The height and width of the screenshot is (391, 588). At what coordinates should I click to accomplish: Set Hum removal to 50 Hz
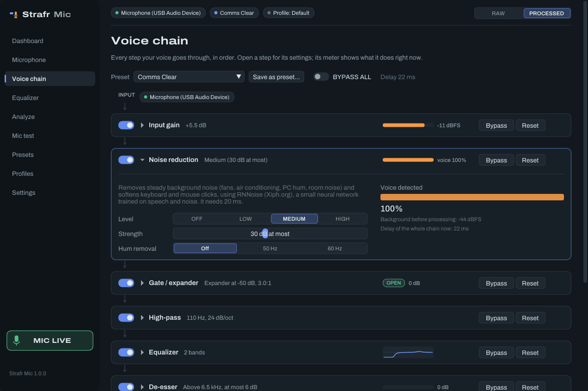pos(270,248)
